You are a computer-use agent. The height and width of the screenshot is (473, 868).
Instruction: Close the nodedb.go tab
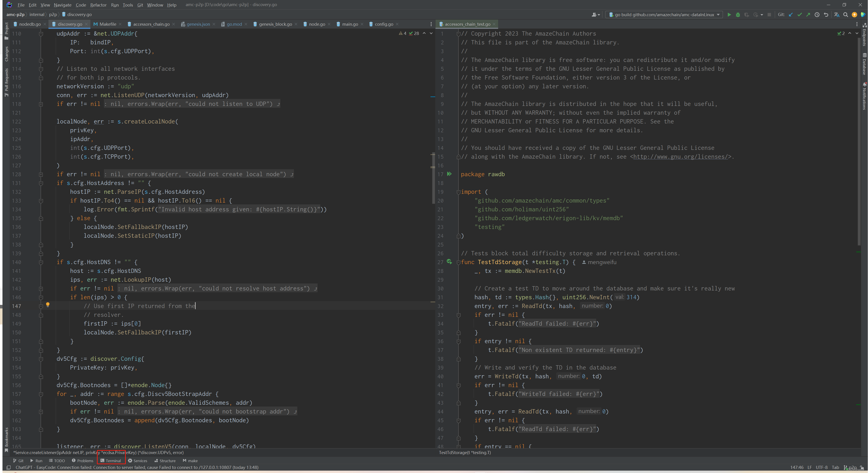(45, 24)
